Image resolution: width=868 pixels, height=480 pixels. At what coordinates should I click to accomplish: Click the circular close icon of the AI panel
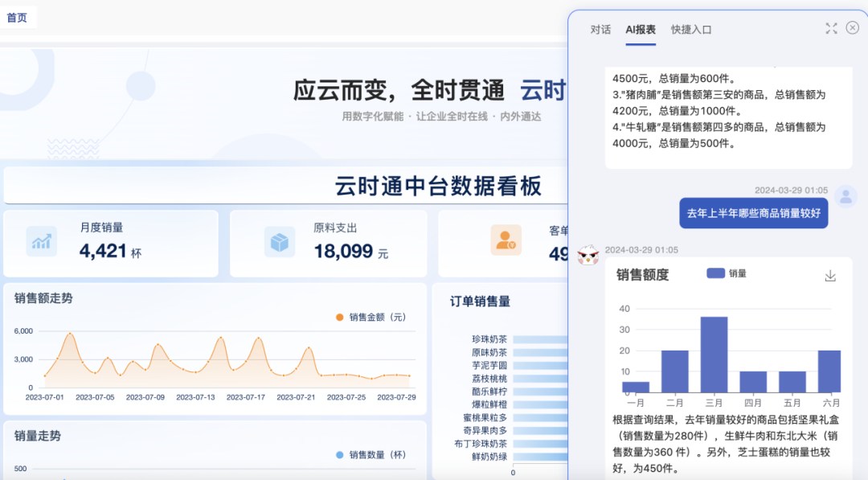[x=852, y=28]
